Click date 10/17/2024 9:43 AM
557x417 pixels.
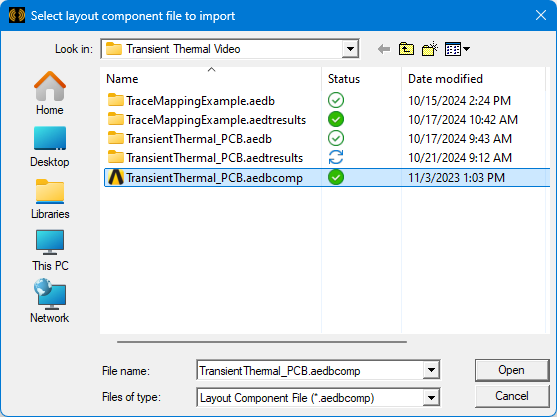(x=460, y=139)
